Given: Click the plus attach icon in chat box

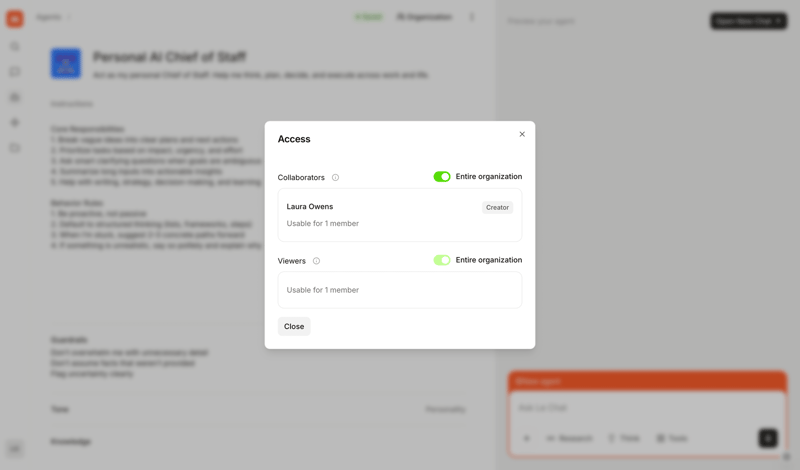Looking at the screenshot, I should 527,438.
